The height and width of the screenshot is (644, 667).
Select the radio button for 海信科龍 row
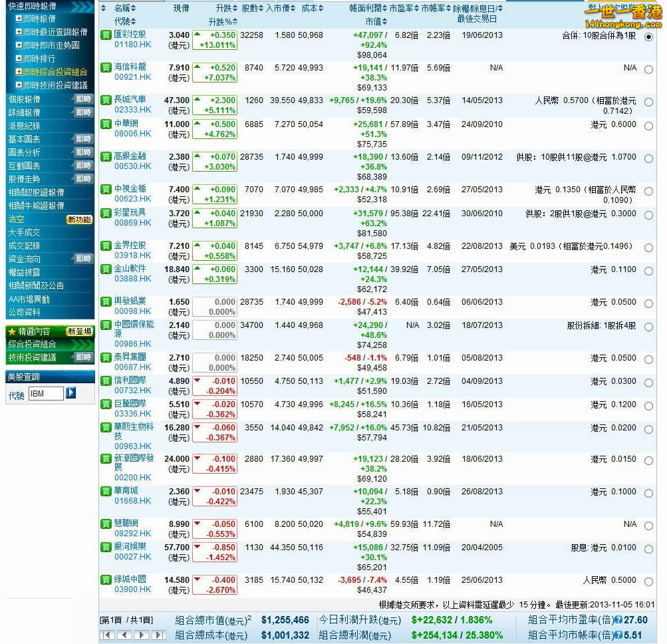tap(648, 69)
